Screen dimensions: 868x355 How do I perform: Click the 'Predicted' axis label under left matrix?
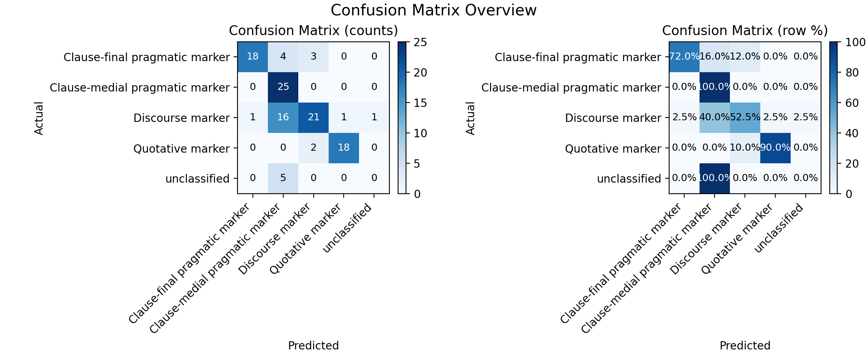coord(313,346)
